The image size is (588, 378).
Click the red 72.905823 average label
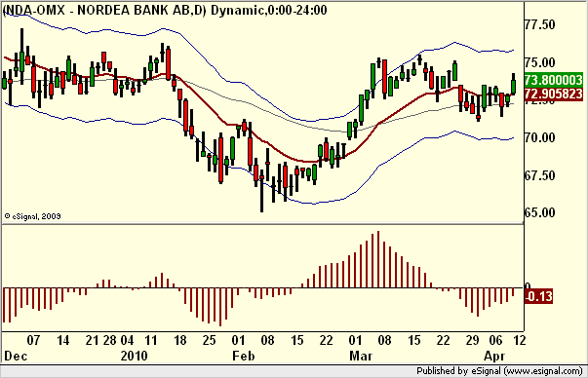[554, 94]
